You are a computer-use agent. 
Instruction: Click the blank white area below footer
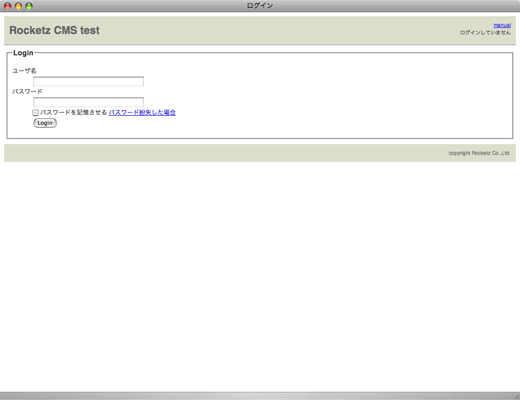260,277
